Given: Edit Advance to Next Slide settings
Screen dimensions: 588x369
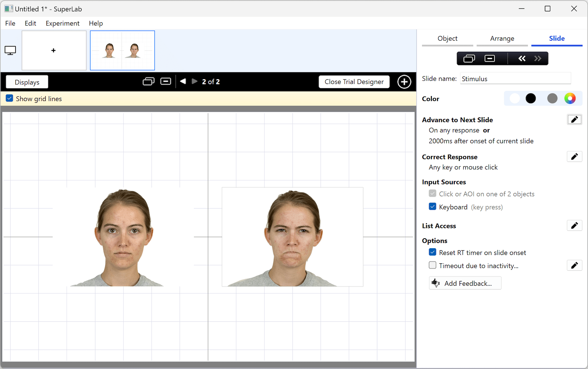Looking at the screenshot, I should tap(574, 120).
